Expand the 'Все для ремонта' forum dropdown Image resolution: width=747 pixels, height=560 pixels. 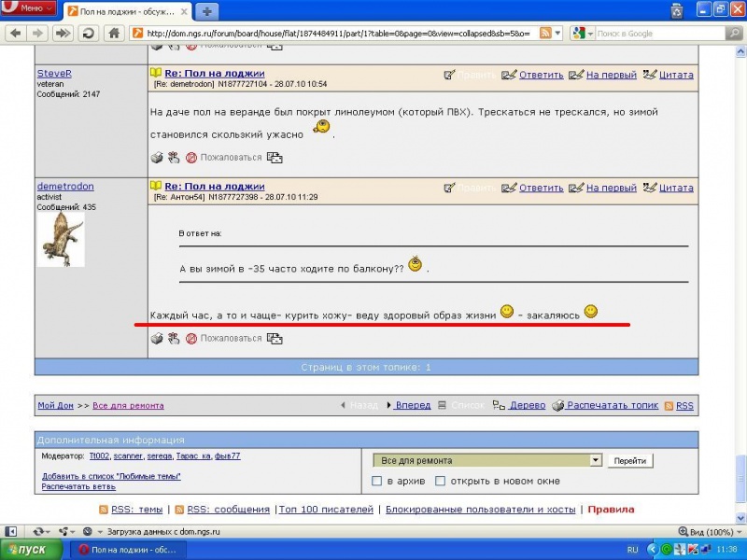point(595,460)
